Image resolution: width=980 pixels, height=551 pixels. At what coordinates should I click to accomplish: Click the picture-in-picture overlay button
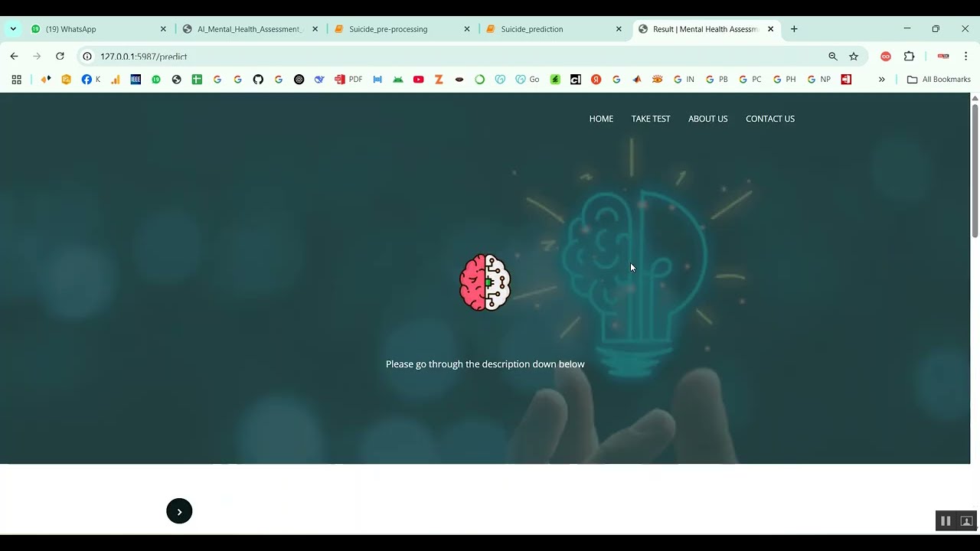[966, 521]
